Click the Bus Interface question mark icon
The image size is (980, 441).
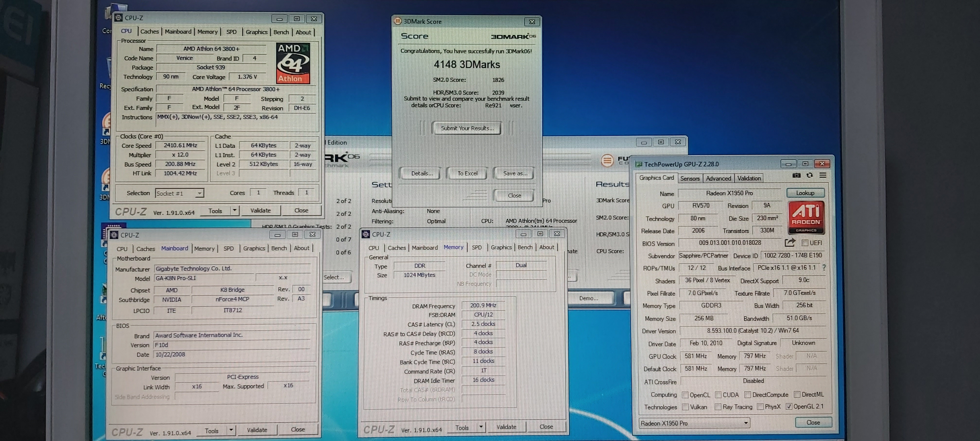pyautogui.click(x=824, y=268)
